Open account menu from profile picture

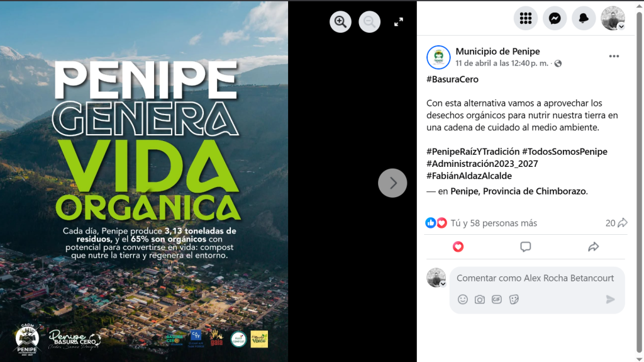pos(613,18)
